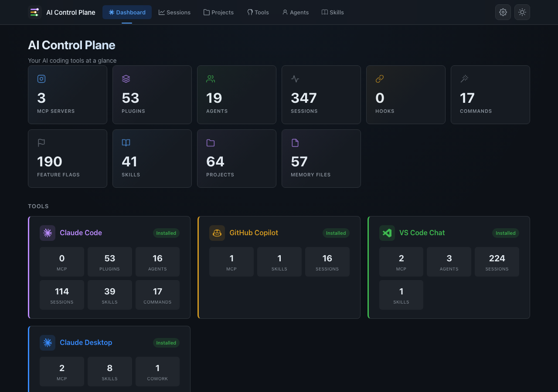Click Claude Code's 16 Agents tile
The height and width of the screenshot is (392, 558).
(157, 262)
